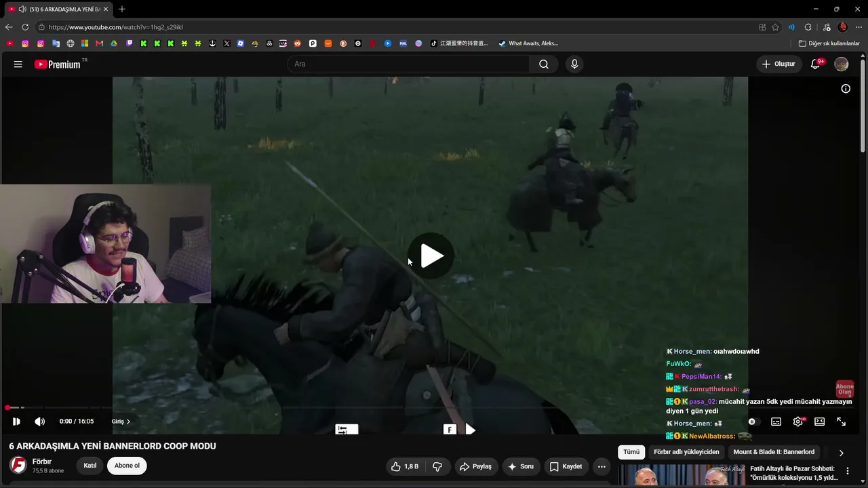Pause the video from the player bar
The width and height of the screenshot is (868, 488).
pos(16,422)
